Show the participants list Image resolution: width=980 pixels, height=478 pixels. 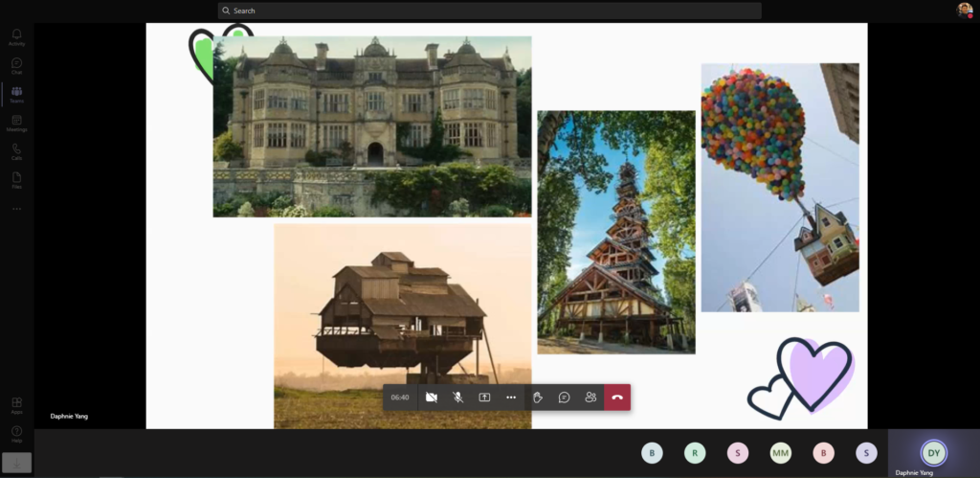pyautogui.click(x=590, y=398)
